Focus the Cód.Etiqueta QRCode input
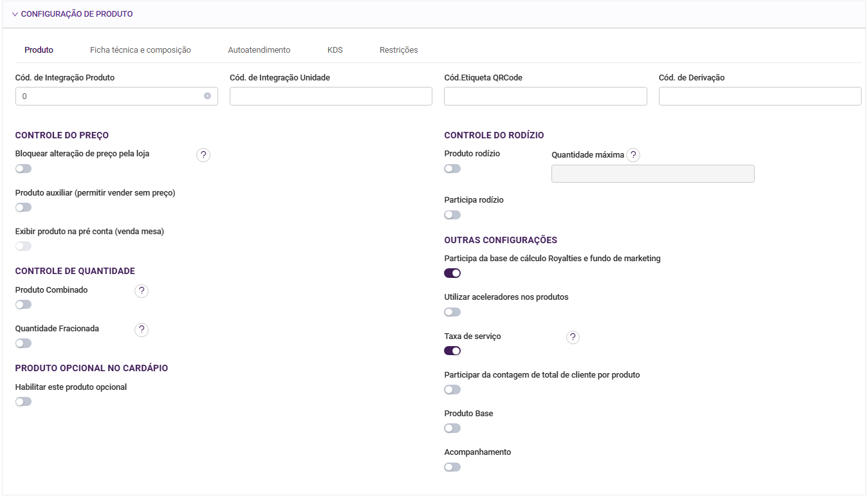Image resolution: width=868 pixels, height=496 pixels. point(545,96)
